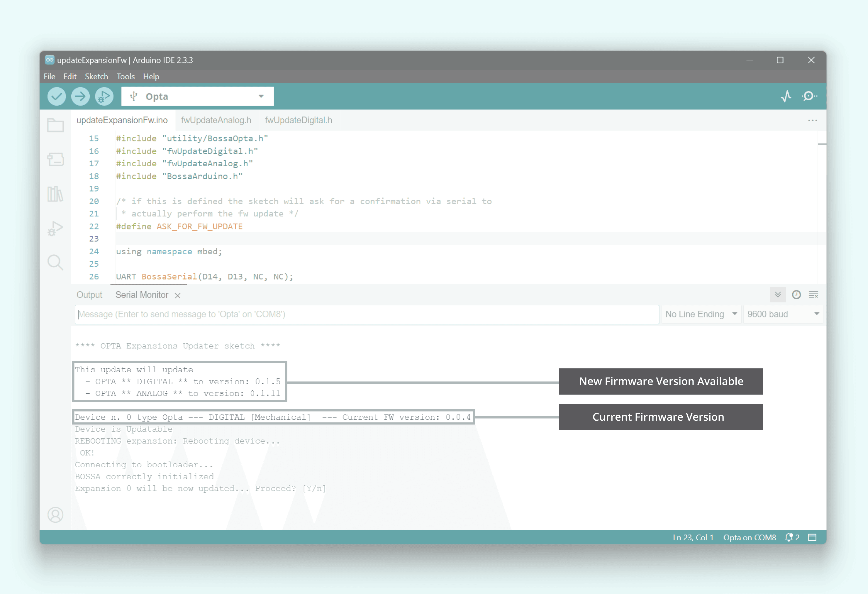The image size is (868, 594).
Task: Start Debugging with the toolbar debug button
Action: [104, 97]
